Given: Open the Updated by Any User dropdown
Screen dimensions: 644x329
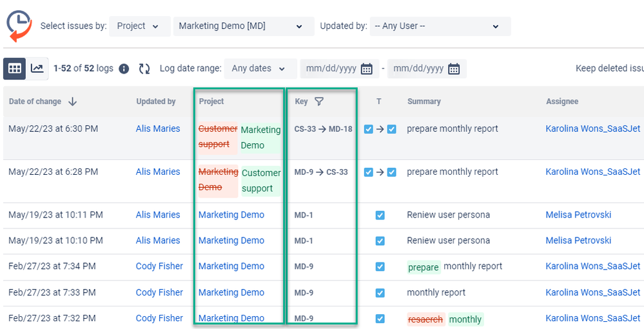Looking at the screenshot, I should [x=440, y=26].
